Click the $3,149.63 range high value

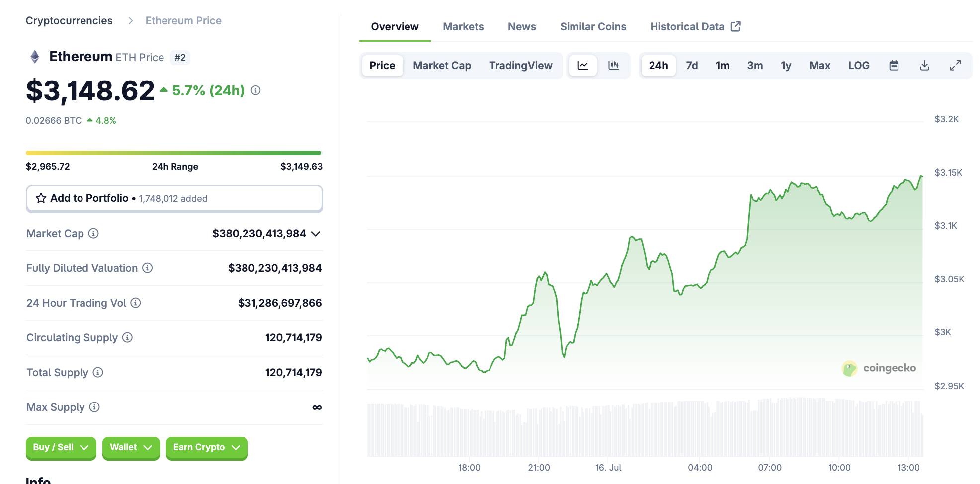tap(301, 166)
